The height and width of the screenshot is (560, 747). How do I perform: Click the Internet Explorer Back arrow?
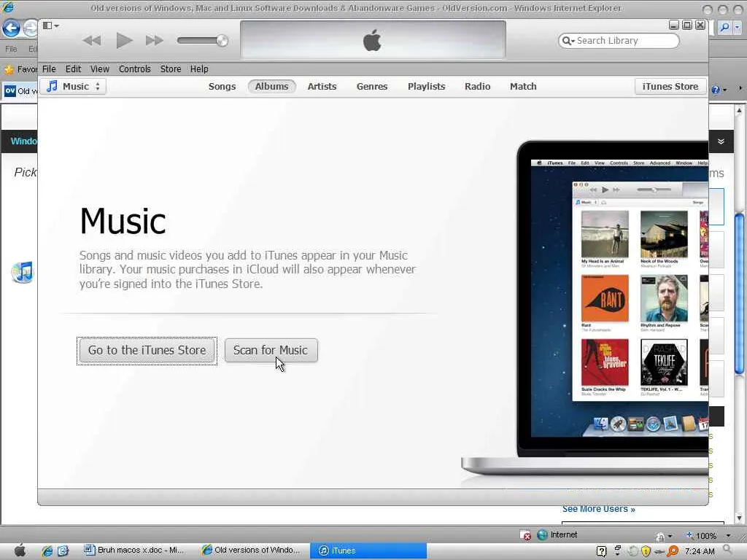[x=10, y=28]
